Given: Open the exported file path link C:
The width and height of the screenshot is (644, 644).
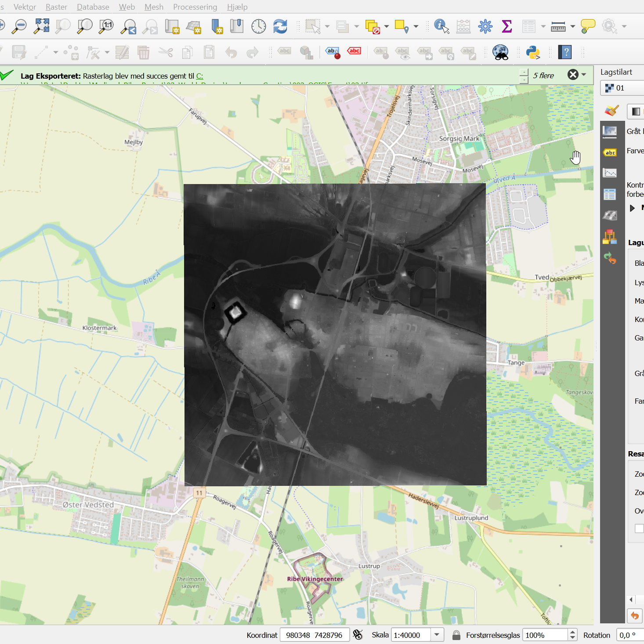Looking at the screenshot, I should [x=199, y=76].
